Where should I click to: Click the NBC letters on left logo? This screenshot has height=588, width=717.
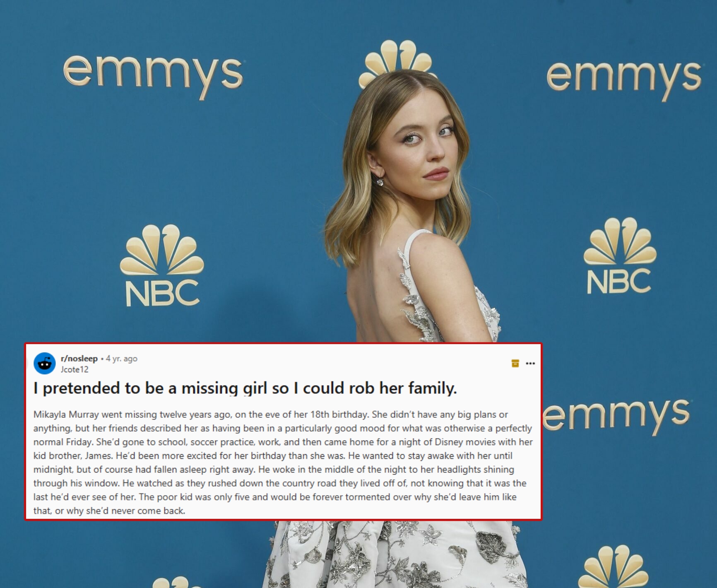pyautogui.click(x=163, y=293)
